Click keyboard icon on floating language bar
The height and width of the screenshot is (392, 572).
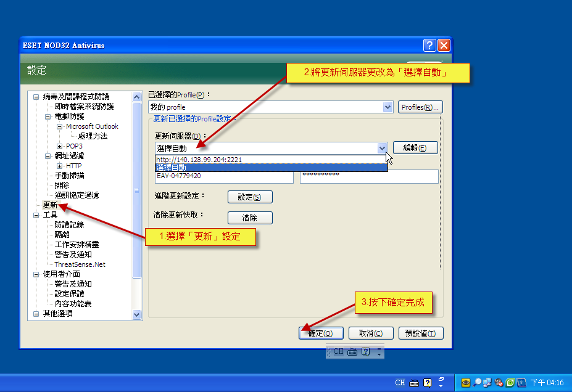tap(352, 351)
